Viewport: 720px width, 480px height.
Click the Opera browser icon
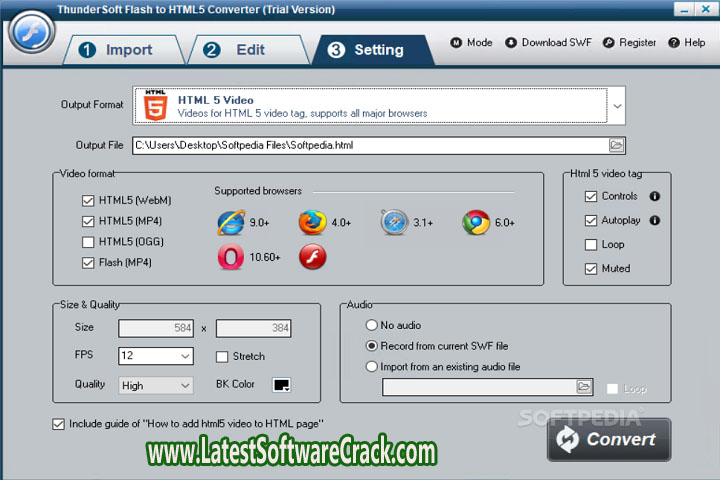point(231,257)
